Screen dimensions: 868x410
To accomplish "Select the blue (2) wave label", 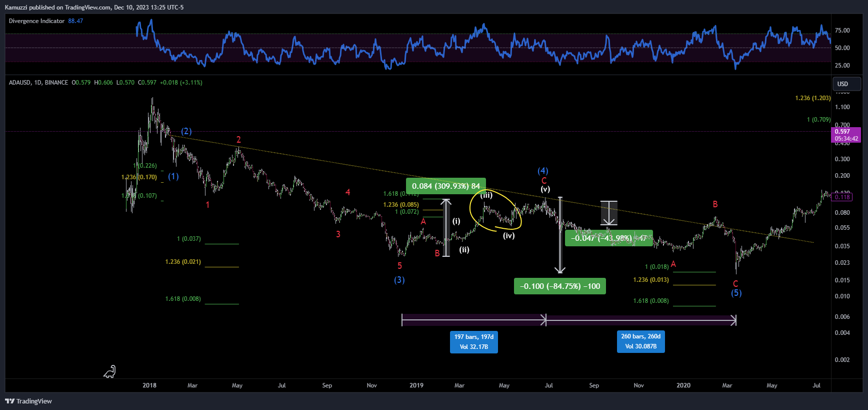I will 186,131.
